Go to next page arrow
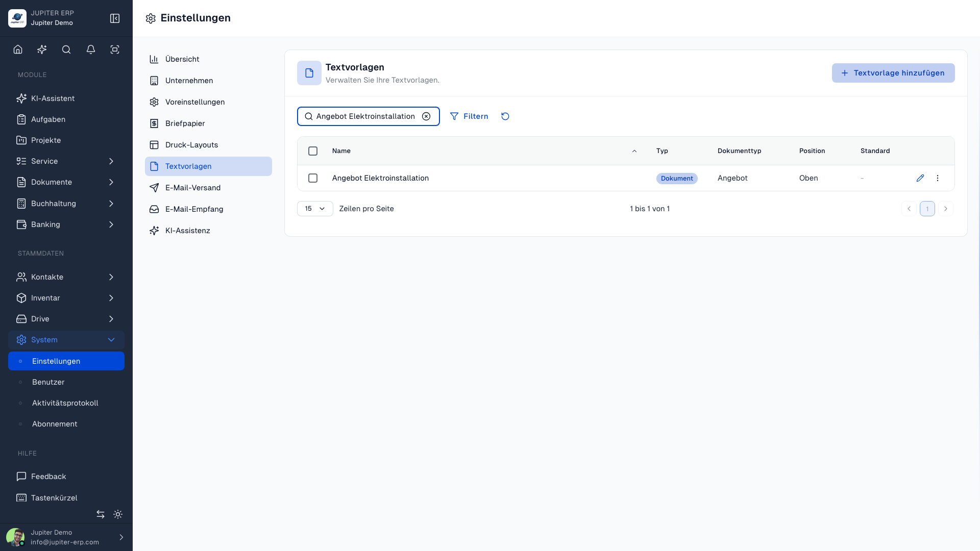 point(946,209)
